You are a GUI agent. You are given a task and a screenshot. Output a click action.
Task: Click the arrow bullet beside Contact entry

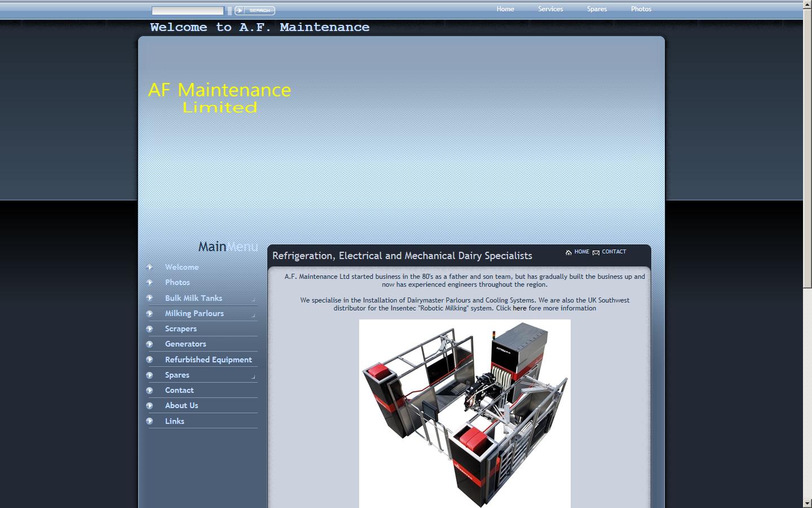(x=150, y=390)
